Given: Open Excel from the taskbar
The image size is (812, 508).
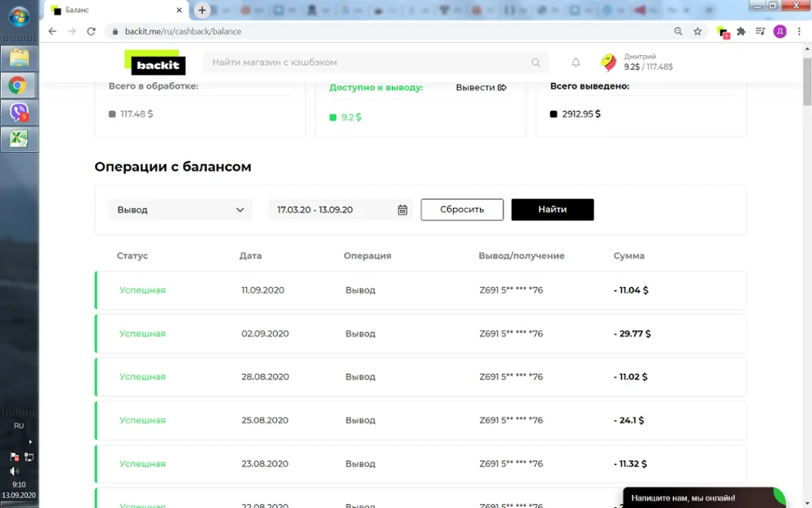Looking at the screenshot, I should (x=19, y=139).
